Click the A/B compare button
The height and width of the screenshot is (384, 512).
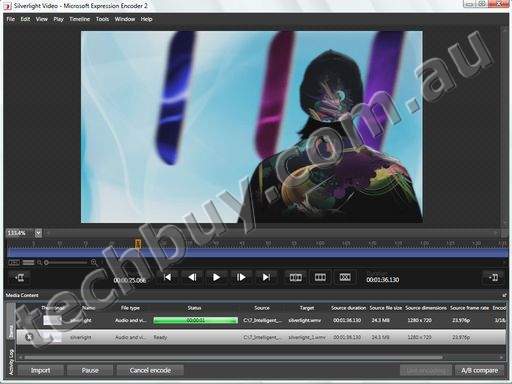click(480, 370)
